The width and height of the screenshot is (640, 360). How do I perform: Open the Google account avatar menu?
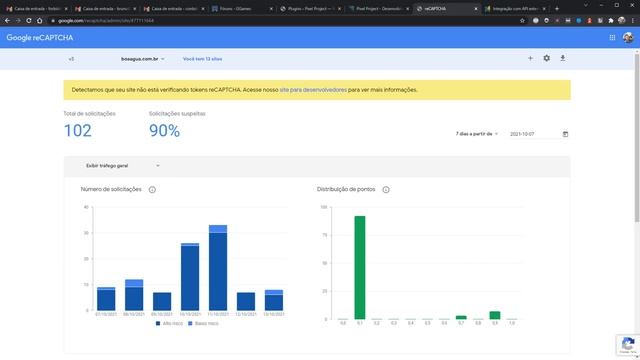(628, 38)
